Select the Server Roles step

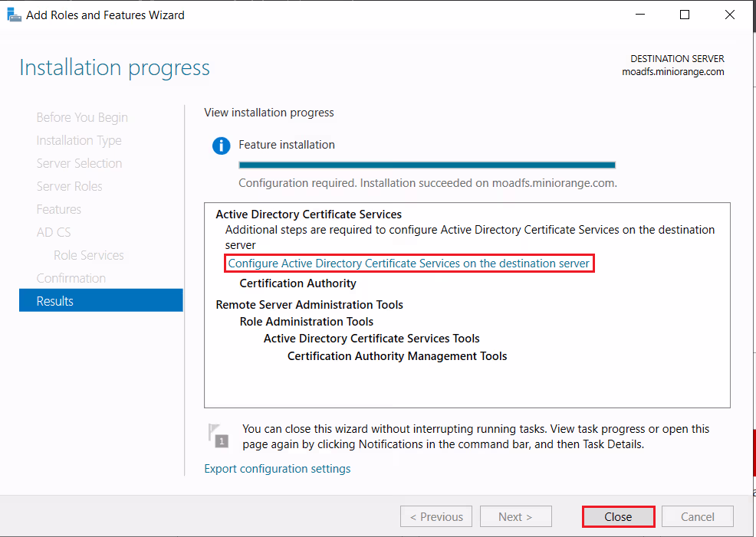tap(69, 186)
